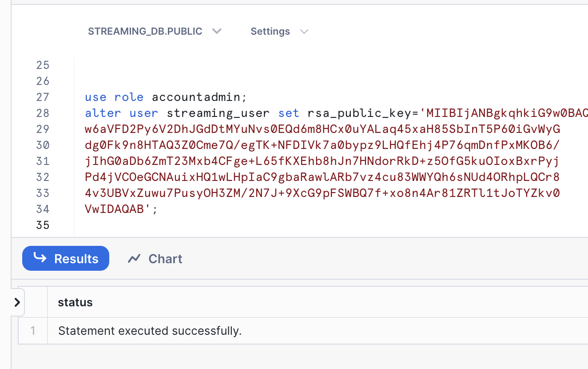Expand the collapsed side panel chevron

pos(17,302)
